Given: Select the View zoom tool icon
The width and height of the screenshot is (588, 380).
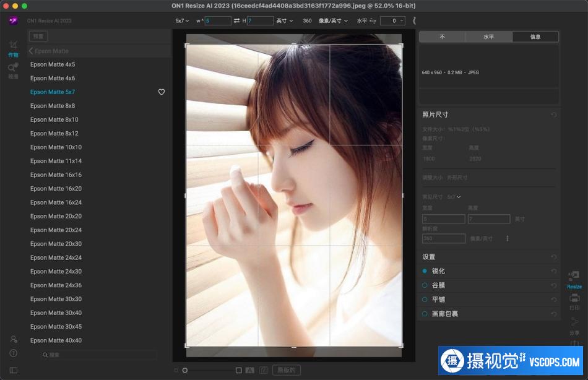Looking at the screenshot, I should pyautogui.click(x=13, y=67).
